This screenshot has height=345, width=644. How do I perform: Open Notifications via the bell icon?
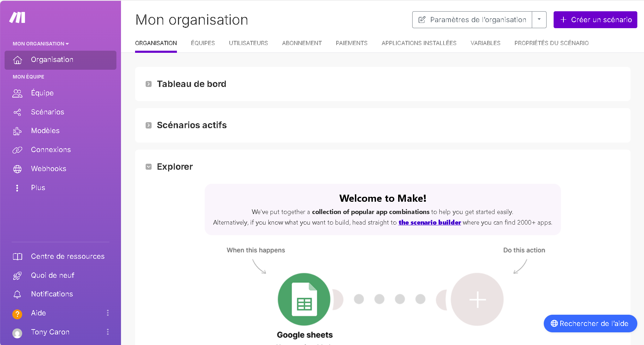[17, 294]
